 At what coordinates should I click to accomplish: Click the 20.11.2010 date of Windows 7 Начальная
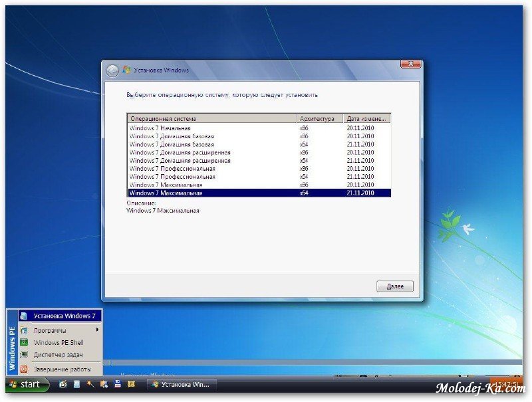[360, 128]
